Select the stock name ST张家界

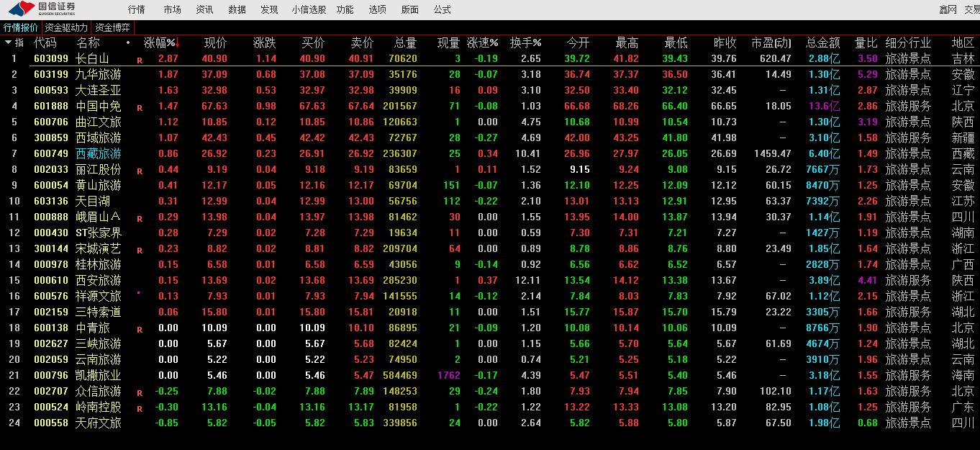[x=99, y=233]
